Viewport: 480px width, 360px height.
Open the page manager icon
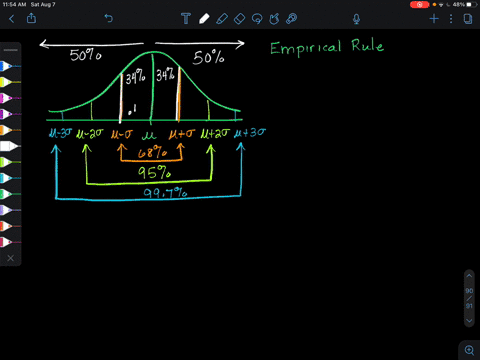[468, 19]
